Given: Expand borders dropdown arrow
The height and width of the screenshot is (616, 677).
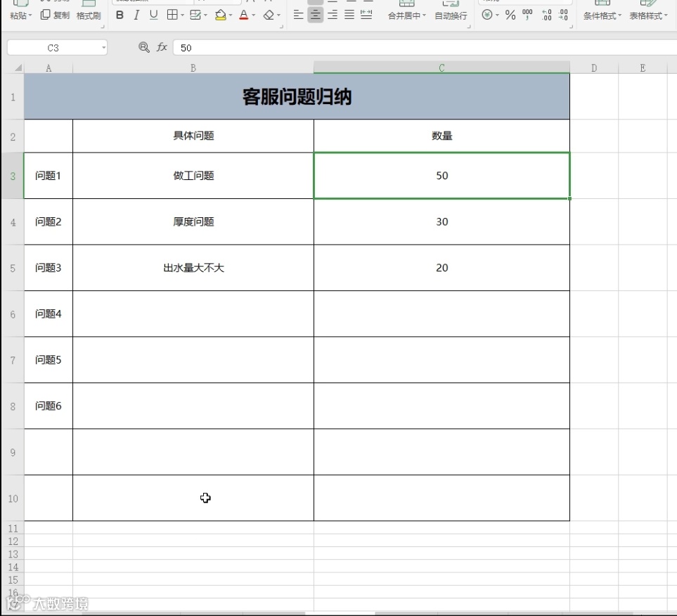Looking at the screenshot, I should (182, 15).
